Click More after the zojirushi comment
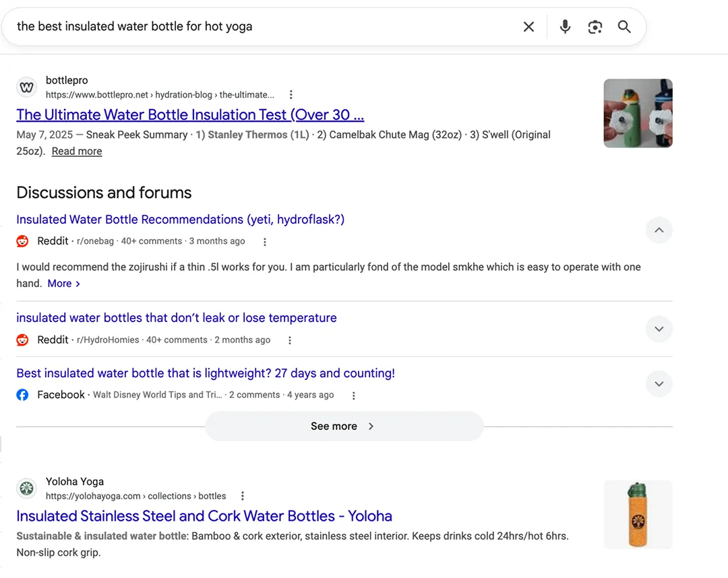728x578 pixels. (x=63, y=284)
